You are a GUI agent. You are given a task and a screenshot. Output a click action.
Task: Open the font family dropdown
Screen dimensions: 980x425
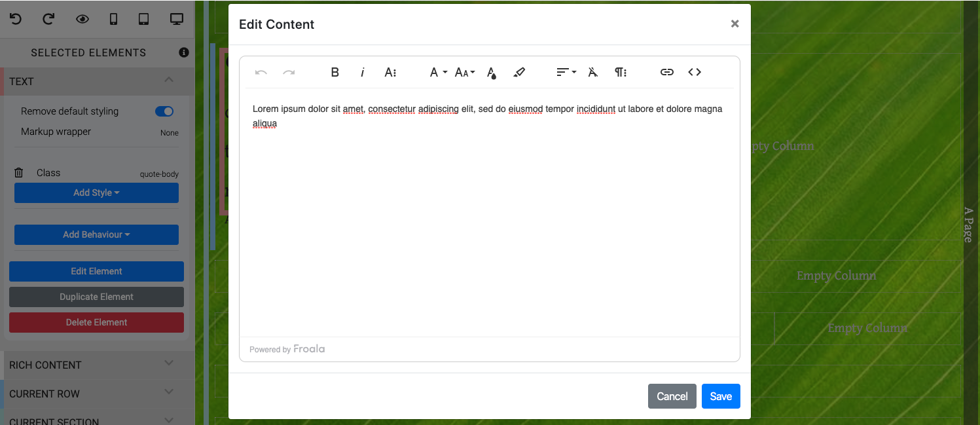point(438,72)
